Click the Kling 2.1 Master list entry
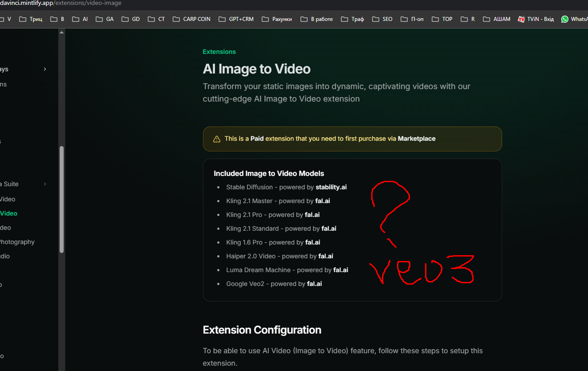Image resolution: width=588 pixels, height=371 pixels. pyautogui.click(x=278, y=201)
